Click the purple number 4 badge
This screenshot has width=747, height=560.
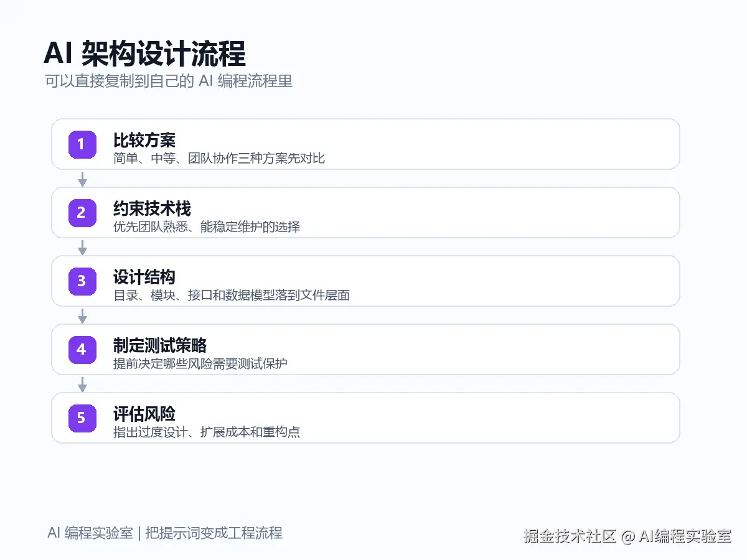click(82, 350)
